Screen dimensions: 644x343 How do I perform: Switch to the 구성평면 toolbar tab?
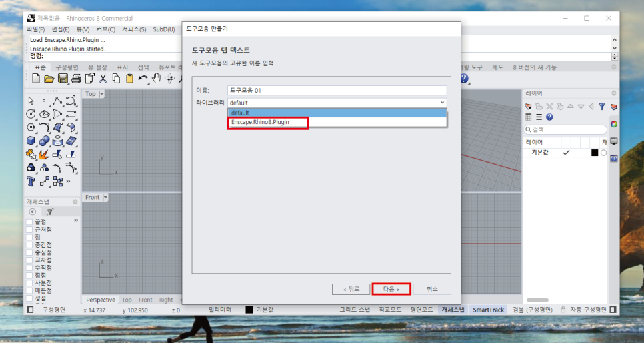tap(67, 67)
